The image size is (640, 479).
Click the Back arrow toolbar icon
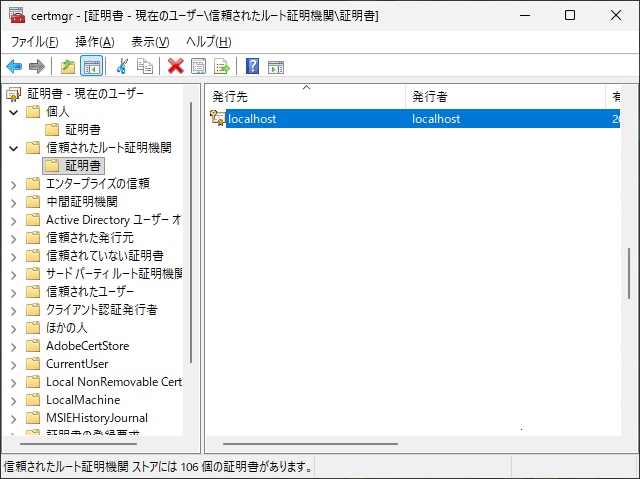tap(14, 67)
